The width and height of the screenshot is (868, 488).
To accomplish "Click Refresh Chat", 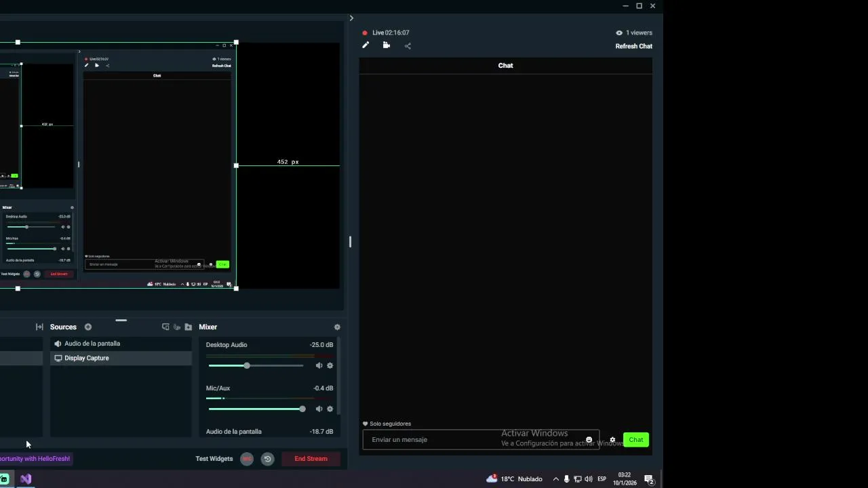I will pos(633,46).
